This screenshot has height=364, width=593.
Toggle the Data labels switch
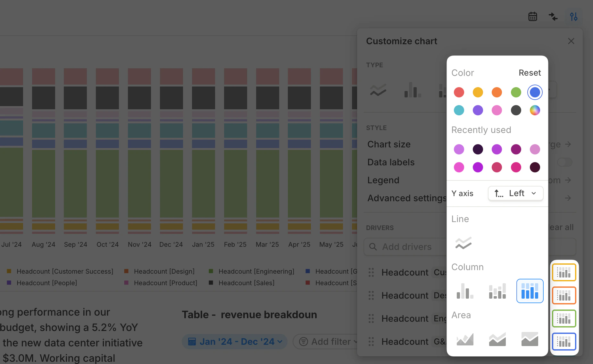tap(564, 162)
